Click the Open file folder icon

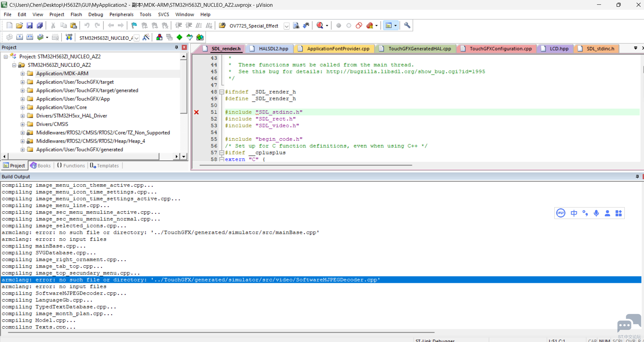tap(19, 25)
